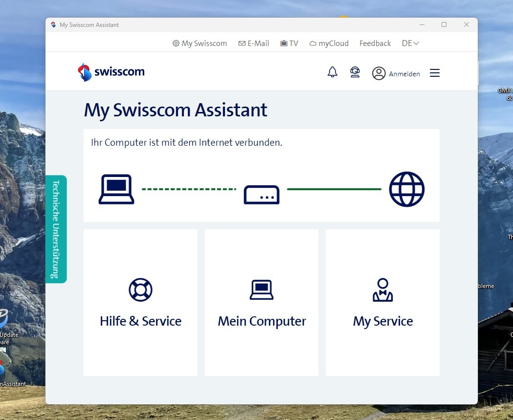513x420 pixels.
Task: Open the My Service tile
Action: tap(382, 303)
